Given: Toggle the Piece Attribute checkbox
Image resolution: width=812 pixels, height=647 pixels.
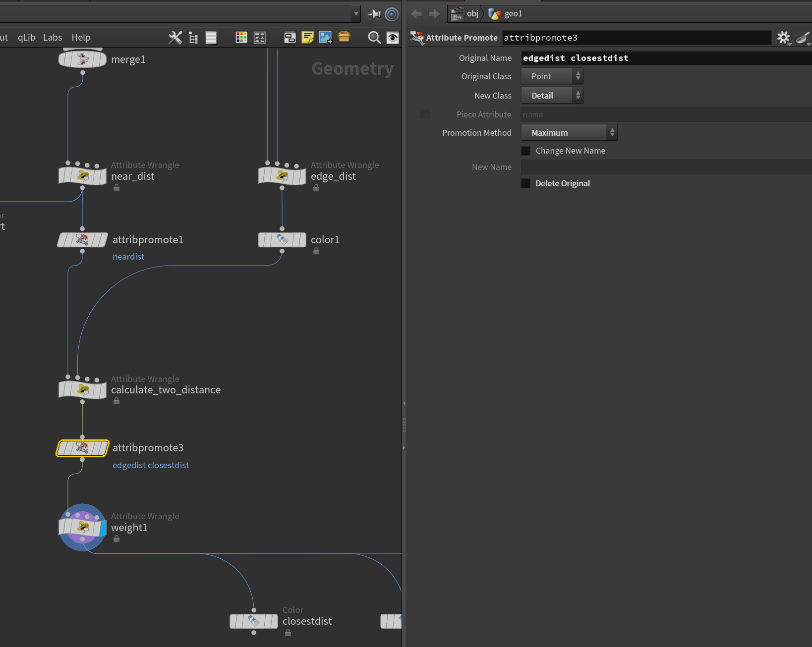Looking at the screenshot, I should coord(425,114).
